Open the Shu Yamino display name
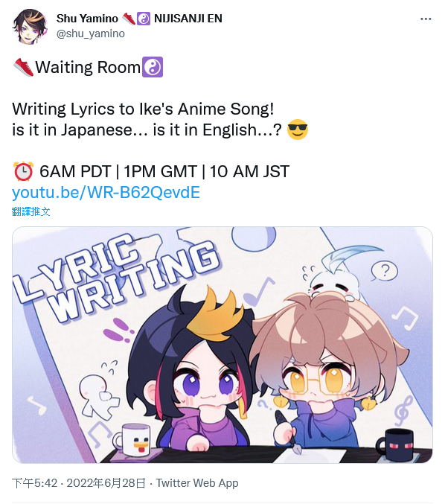Viewport: 445px width, 504px height. [x=87, y=19]
